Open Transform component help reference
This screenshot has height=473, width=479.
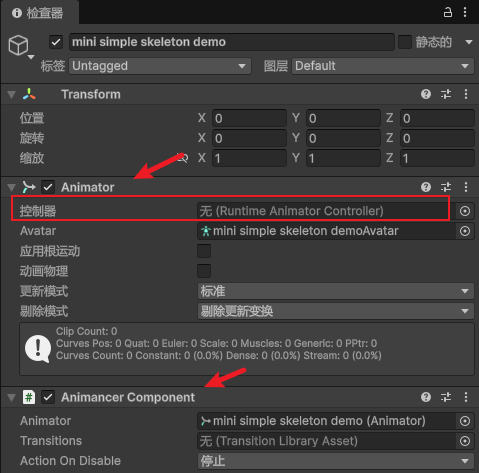pyautogui.click(x=426, y=94)
